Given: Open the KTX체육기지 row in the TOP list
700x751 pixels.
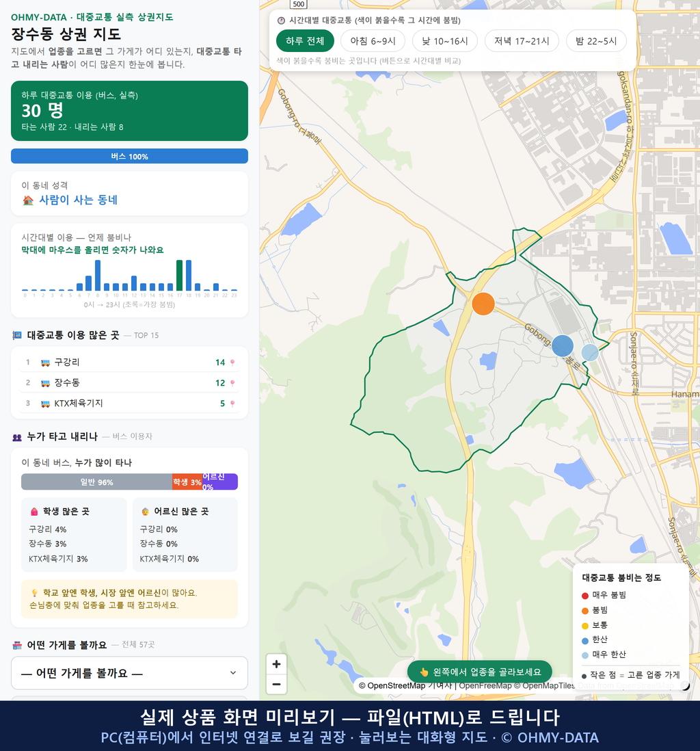Looking at the screenshot, I should [x=129, y=404].
